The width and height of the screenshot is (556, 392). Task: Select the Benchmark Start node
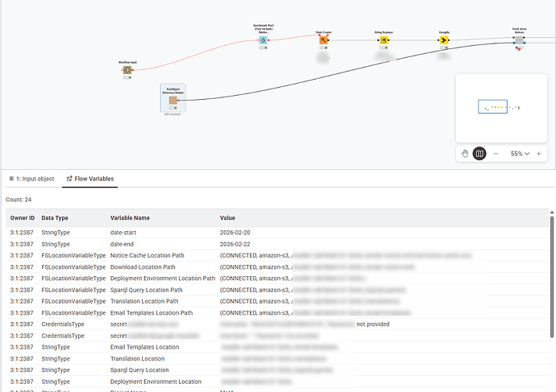tap(263, 39)
